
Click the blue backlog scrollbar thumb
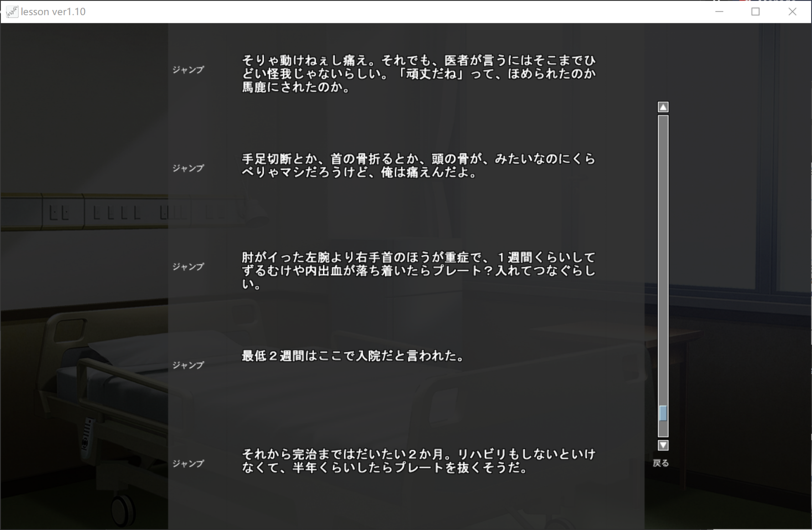point(663,413)
